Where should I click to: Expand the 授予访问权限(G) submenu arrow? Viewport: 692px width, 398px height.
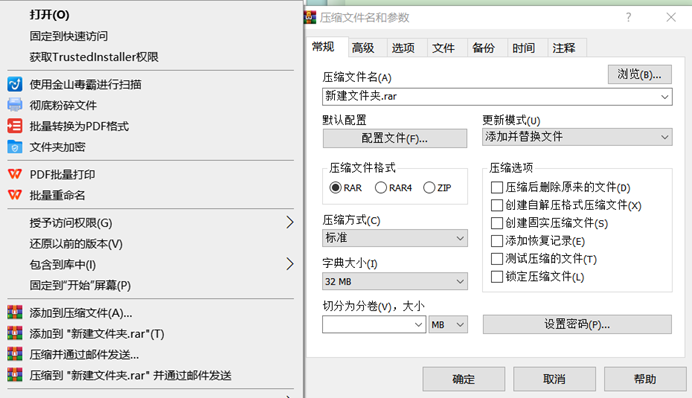tap(290, 222)
